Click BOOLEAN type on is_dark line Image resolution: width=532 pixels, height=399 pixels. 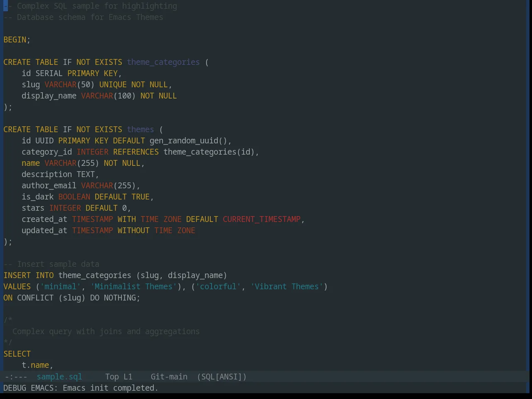click(x=74, y=197)
